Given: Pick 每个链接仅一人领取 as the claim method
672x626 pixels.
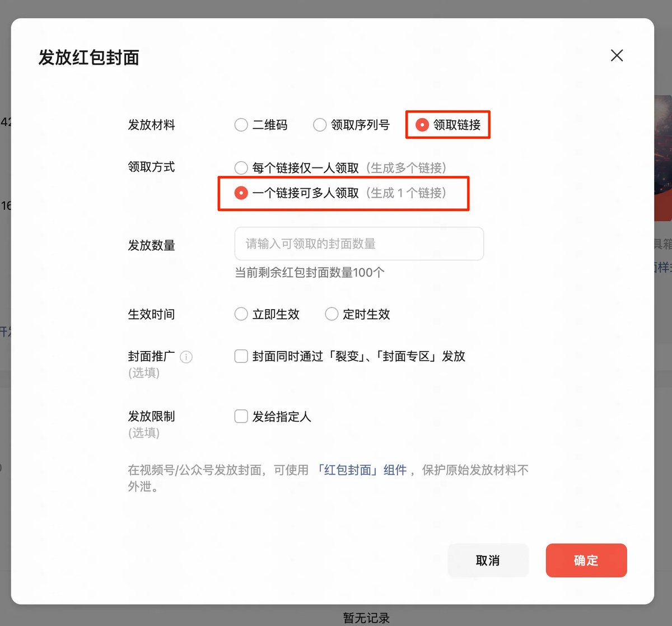Looking at the screenshot, I should (241, 168).
